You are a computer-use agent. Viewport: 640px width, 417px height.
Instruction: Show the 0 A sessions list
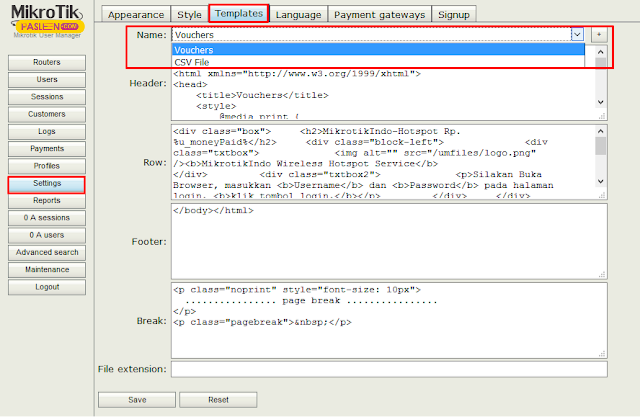pyautogui.click(x=47, y=218)
